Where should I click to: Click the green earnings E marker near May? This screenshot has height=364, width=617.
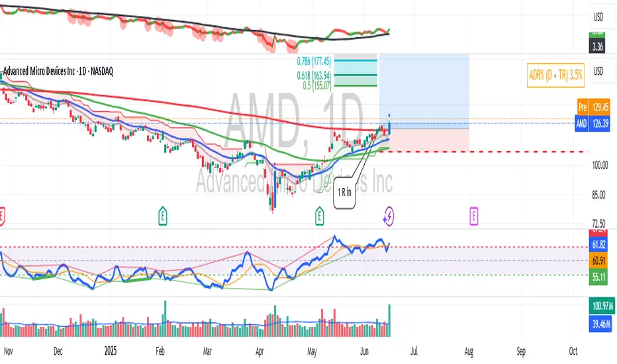(320, 214)
